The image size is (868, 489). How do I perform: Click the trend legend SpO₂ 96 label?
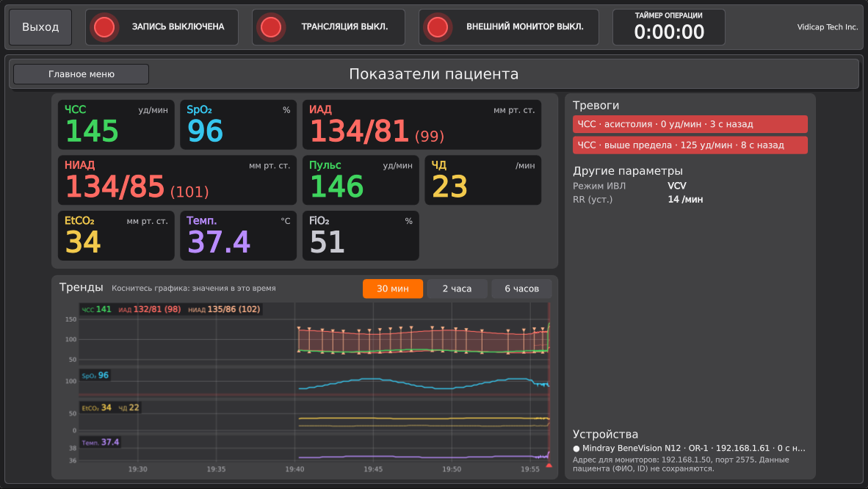[x=95, y=375]
